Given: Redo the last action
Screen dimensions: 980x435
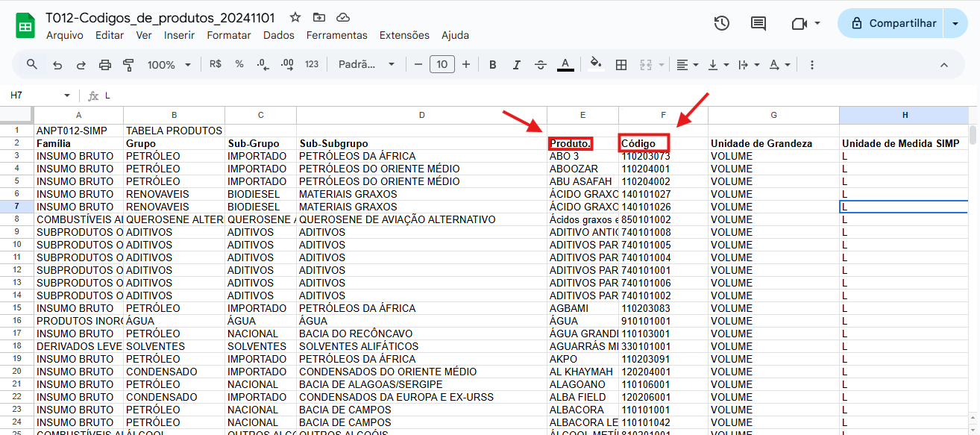Looking at the screenshot, I should tap(81, 65).
